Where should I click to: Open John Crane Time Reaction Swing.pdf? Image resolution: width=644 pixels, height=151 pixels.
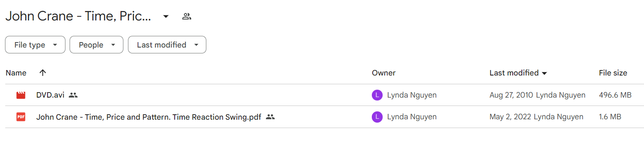148,117
